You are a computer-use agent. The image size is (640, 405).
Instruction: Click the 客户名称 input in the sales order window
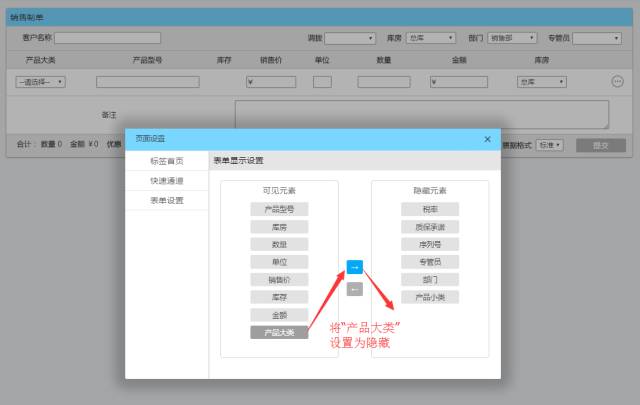coord(107,38)
